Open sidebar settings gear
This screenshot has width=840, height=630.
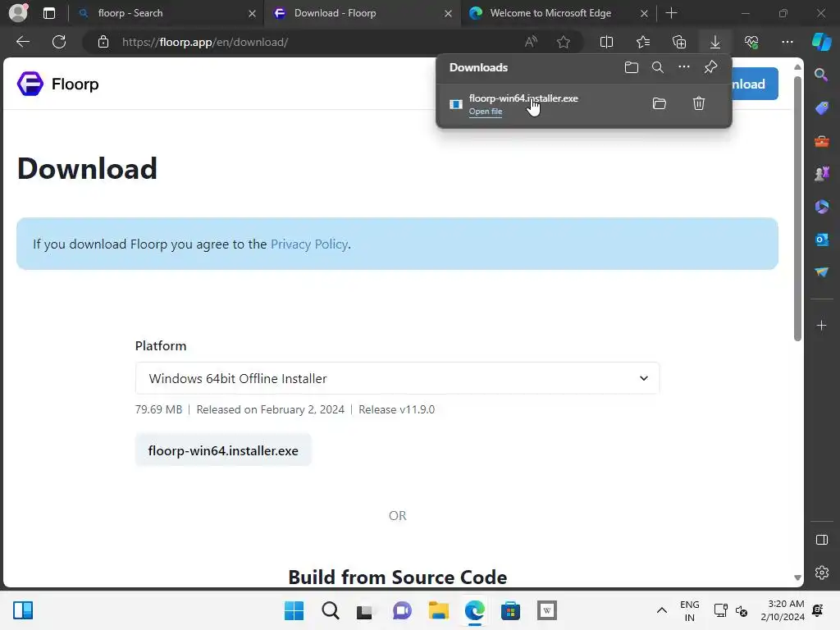point(820,573)
